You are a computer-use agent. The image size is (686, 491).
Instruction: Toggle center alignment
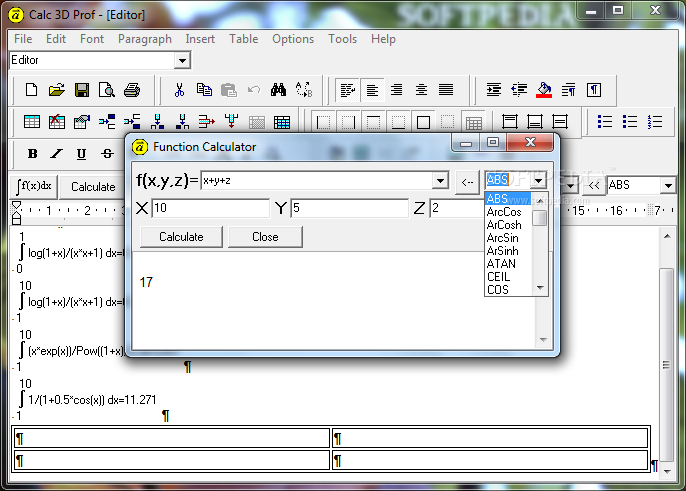(421, 90)
